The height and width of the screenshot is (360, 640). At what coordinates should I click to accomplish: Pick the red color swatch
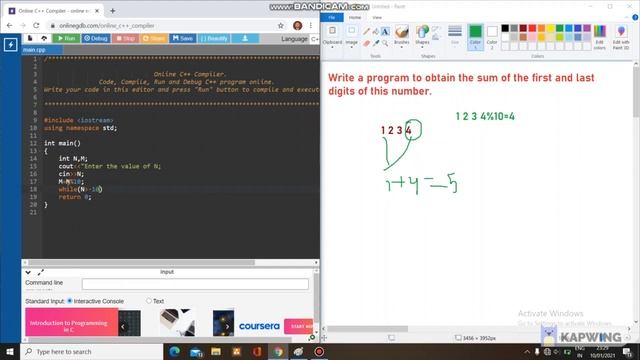[532, 28]
